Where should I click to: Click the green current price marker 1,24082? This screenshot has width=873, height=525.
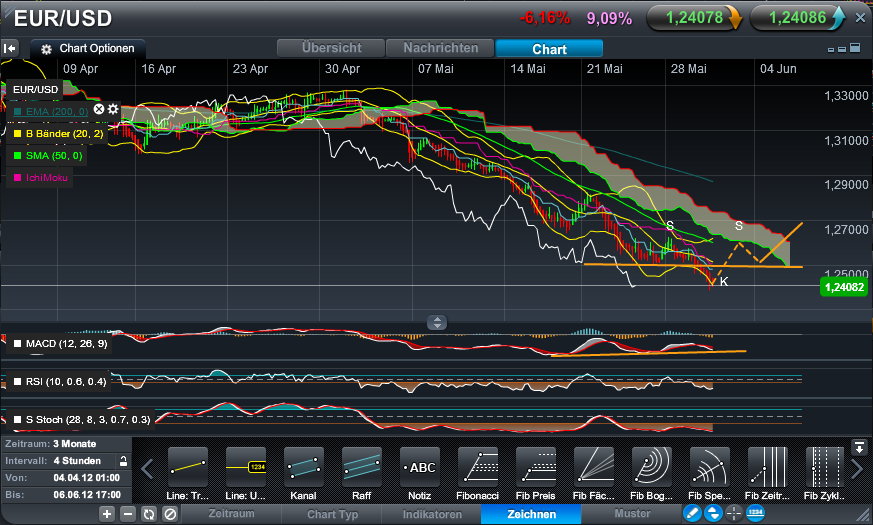844,287
